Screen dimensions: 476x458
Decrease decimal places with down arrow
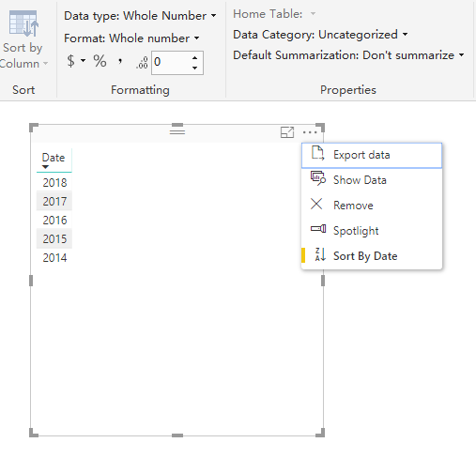coord(195,68)
